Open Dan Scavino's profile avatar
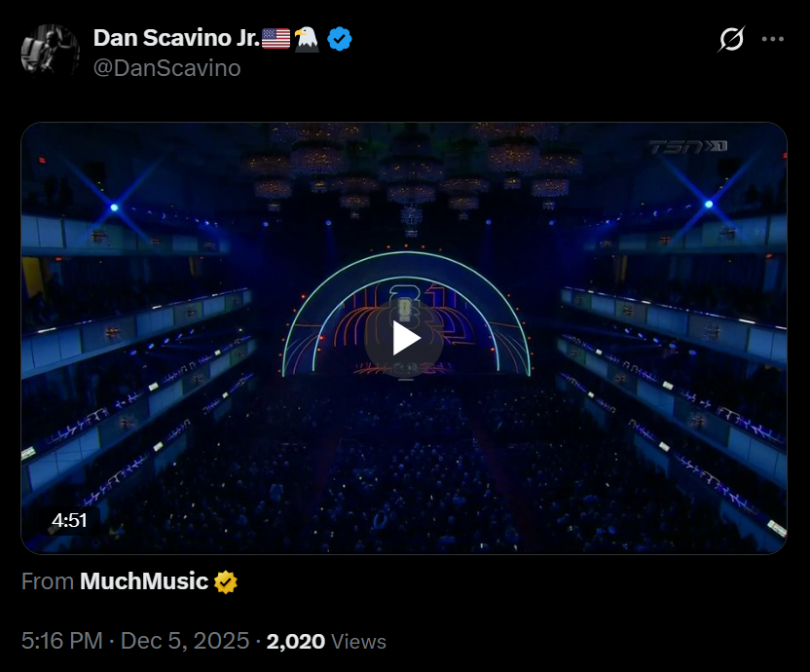810x672 pixels. pos(50,53)
